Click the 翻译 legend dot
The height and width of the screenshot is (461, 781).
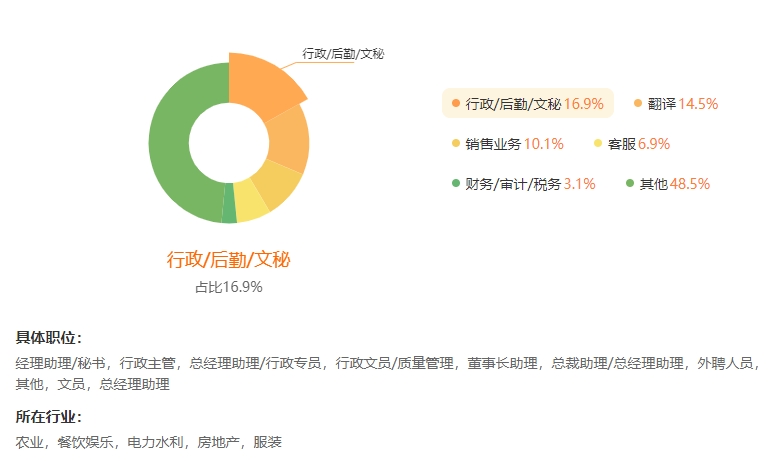point(638,104)
